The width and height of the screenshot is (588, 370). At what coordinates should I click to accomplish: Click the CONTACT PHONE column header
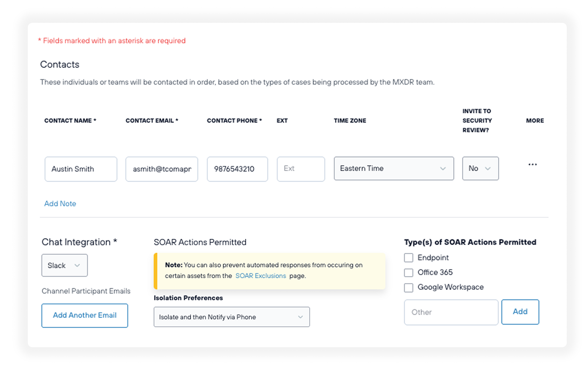pyautogui.click(x=234, y=120)
